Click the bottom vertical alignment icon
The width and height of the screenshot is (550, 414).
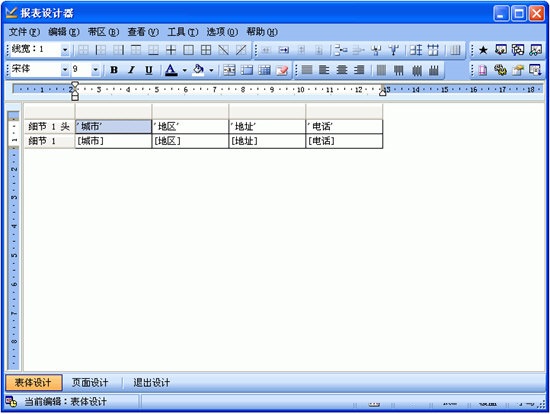[434, 70]
